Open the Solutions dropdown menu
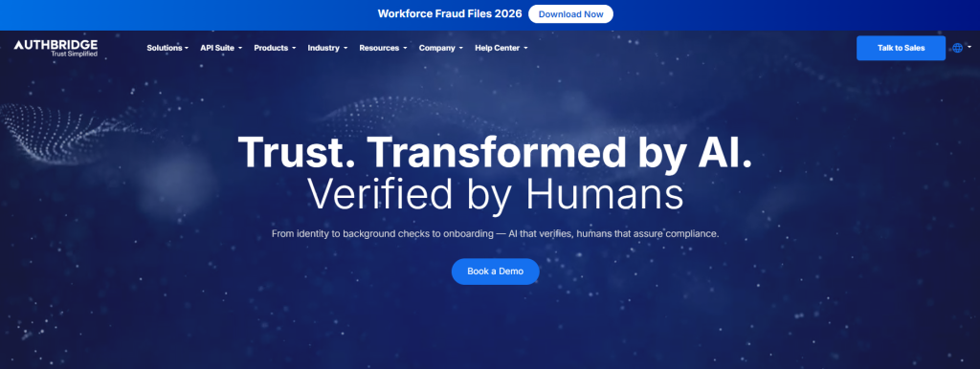This screenshot has height=369, width=980. click(x=167, y=48)
